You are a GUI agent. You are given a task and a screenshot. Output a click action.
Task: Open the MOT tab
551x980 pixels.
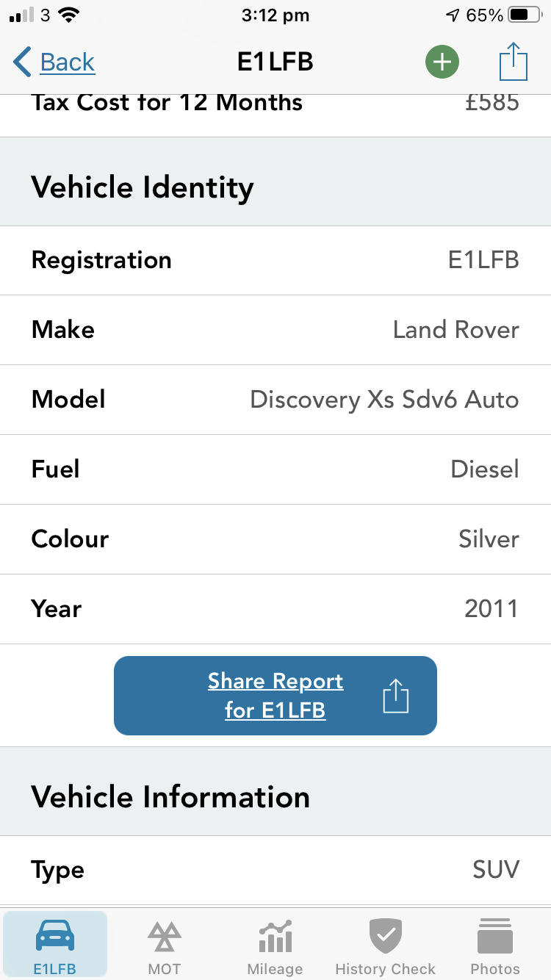click(x=165, y=946)
